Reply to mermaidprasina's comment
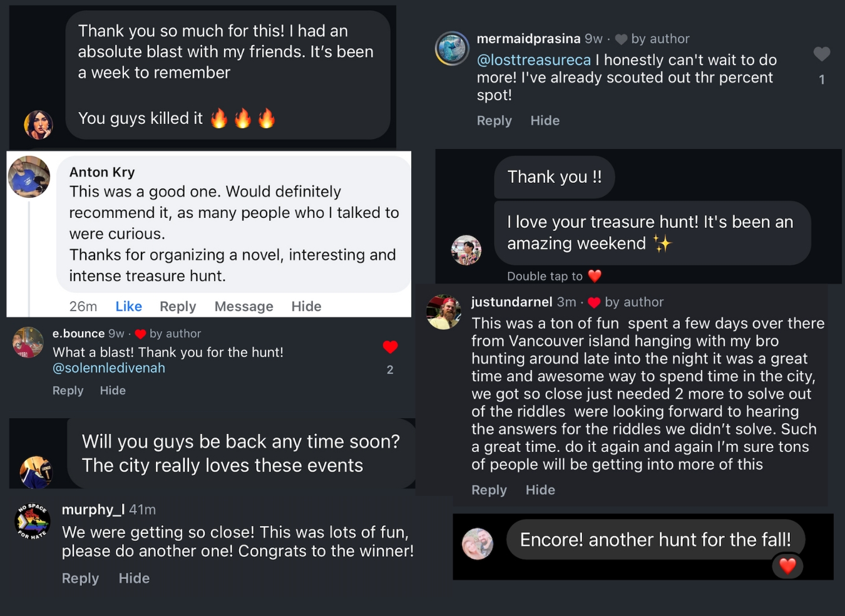 [494, 121]
